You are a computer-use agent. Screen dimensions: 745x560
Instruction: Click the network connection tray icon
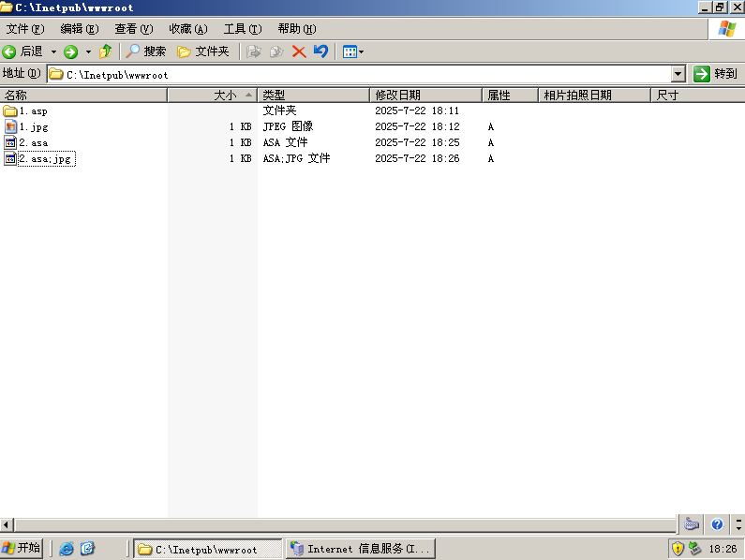pos(695,549)
